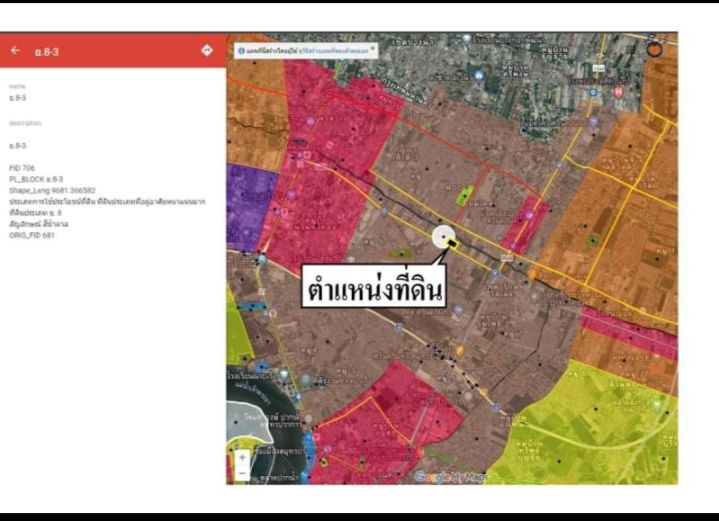This screenshot has height=521, width=719.
Task: Click the zoom out minus button
Action: pyautogui.click(x=241, y=472)
